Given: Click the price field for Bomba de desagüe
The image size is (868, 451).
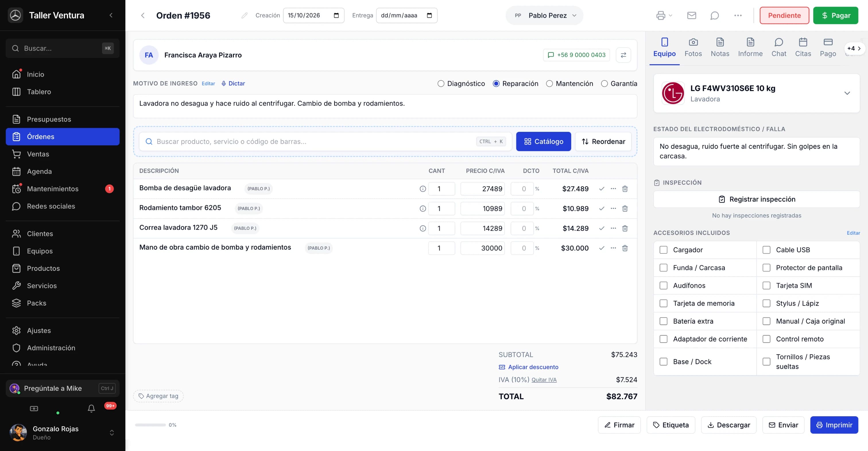Looking at the screenshot, I should pyautogui.click(x=482, y=189).
